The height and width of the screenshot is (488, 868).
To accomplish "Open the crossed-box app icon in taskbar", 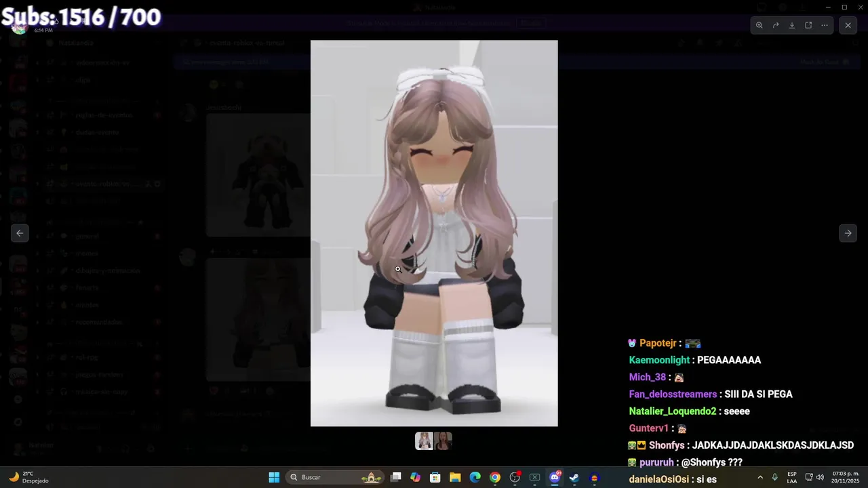I will 534,477.
